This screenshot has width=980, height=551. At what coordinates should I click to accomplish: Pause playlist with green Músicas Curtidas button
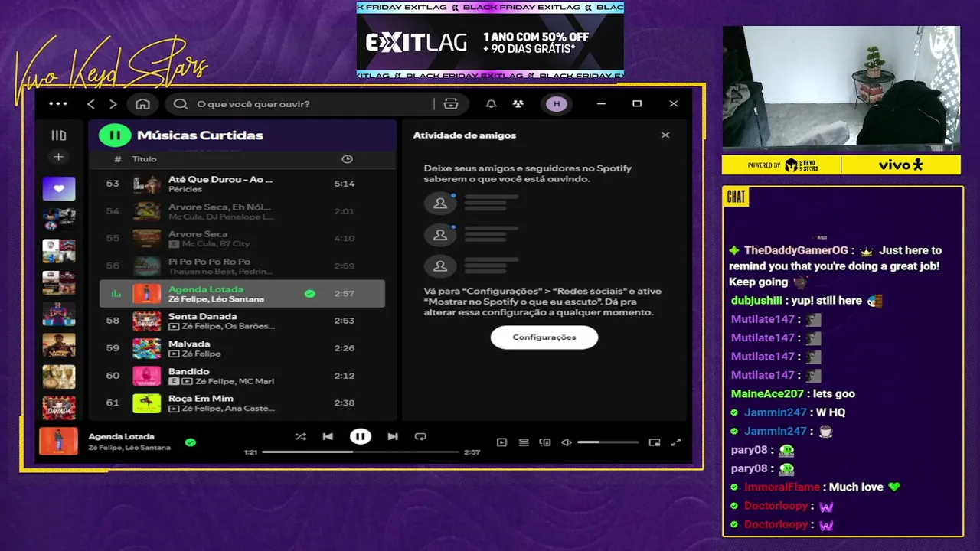115,135
